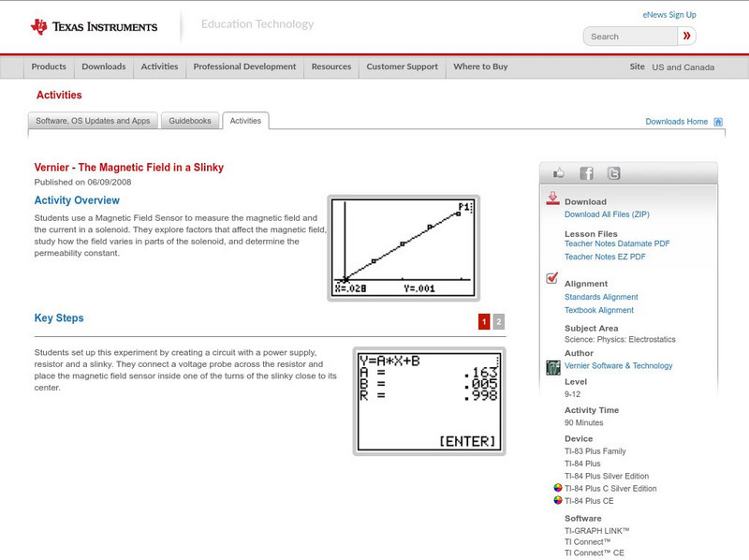Click the Vernier author icon
The height and width of the screenshot is (560, 749).
(551, 365)
